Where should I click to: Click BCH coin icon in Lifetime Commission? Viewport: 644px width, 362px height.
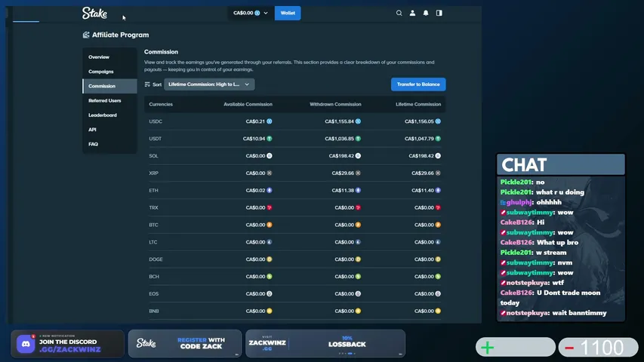click(x=438, y=277)
